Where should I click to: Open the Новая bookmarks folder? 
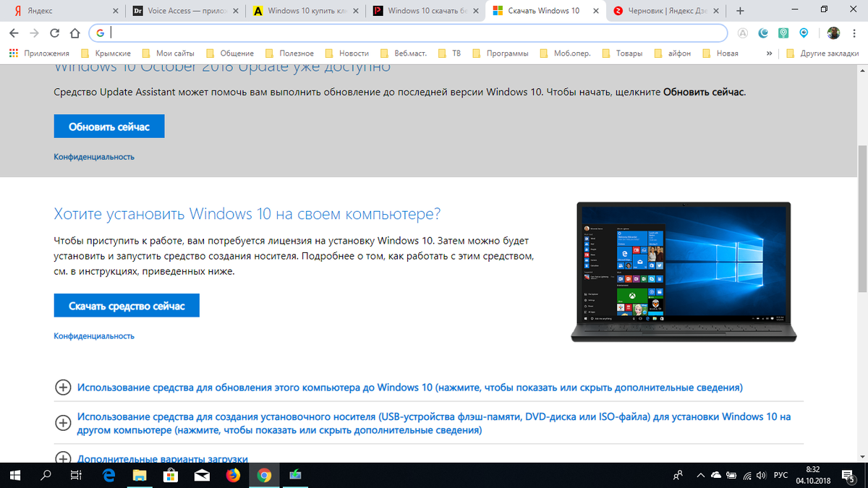[720, 53]
